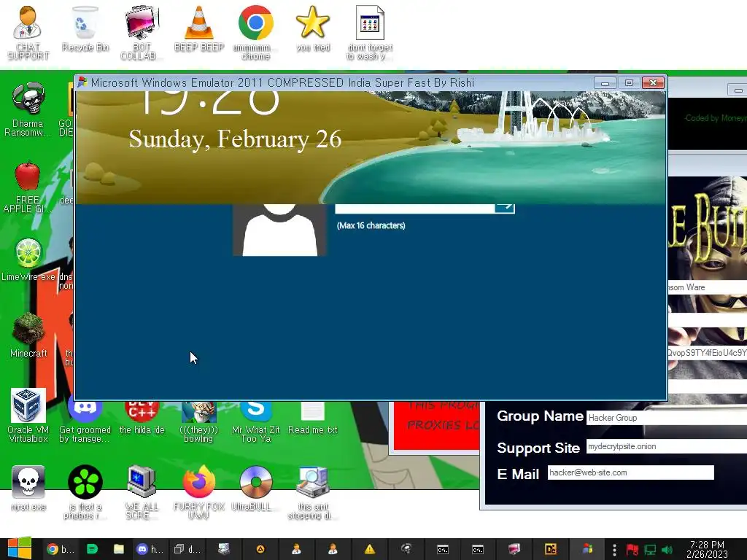The height and width of the screenshot is (560, 747).
Task: Minimize the Microsoft Windows Emulator window
Action: [605, 83]
